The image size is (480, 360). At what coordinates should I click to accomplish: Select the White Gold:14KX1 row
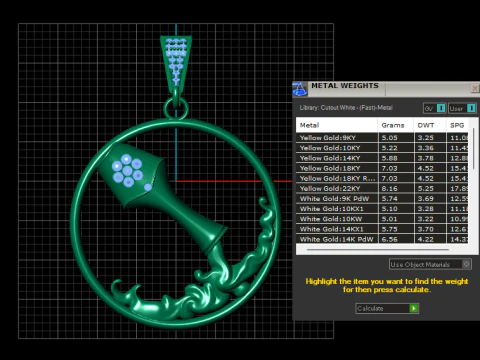382,229
